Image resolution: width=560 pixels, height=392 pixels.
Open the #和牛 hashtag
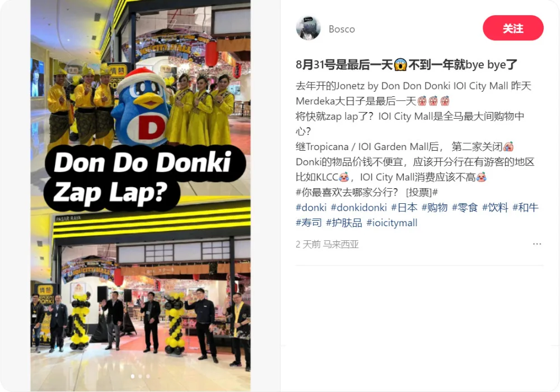coord(525,207)
